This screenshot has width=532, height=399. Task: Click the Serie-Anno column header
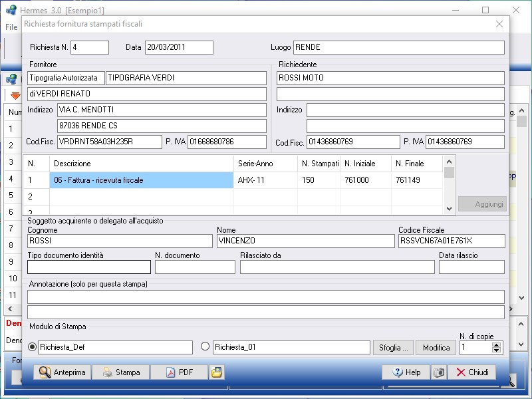[265, 164]
